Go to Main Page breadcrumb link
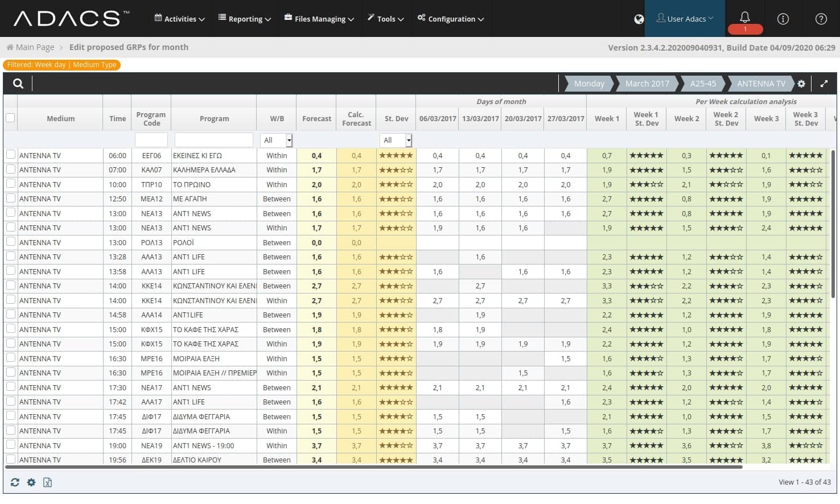This screenshot has width=840, height=504. point(35,47)
